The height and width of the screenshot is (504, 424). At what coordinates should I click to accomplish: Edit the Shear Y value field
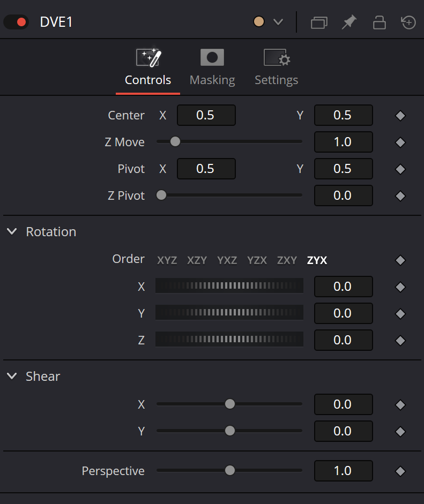343,431
